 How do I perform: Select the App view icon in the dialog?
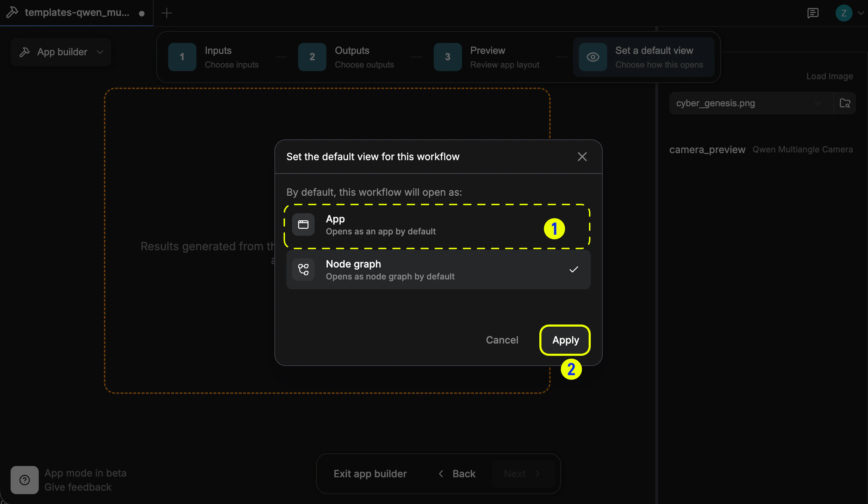point(303,225)
